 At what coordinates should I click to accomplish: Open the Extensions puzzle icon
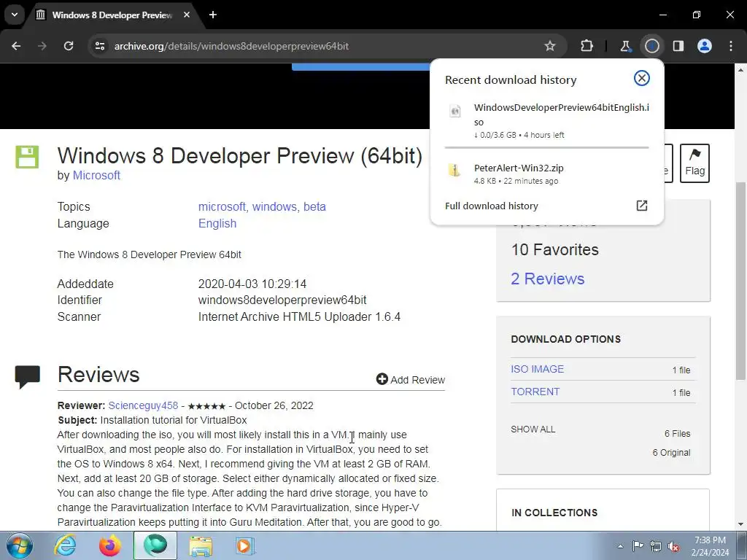pos(587,46)
